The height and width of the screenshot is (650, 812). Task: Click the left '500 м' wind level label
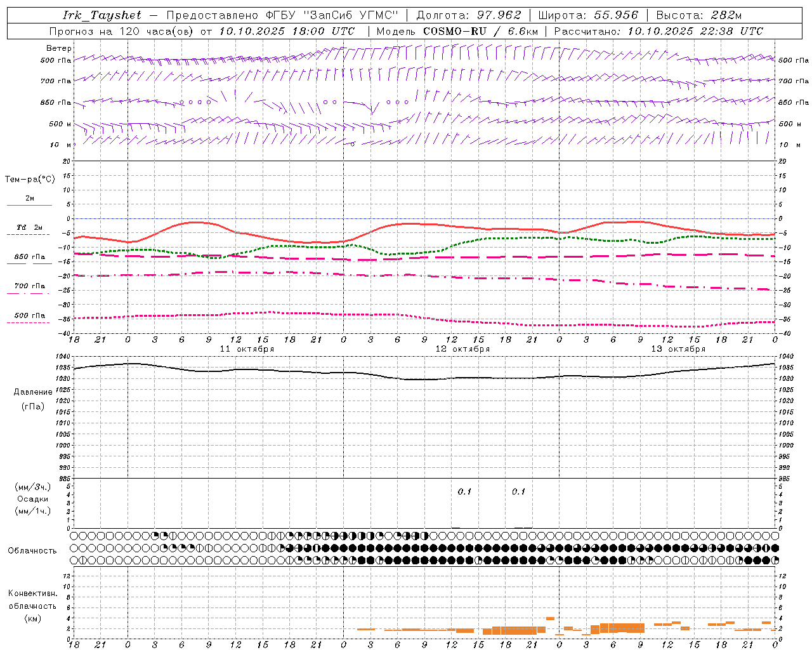pos(60,124)
